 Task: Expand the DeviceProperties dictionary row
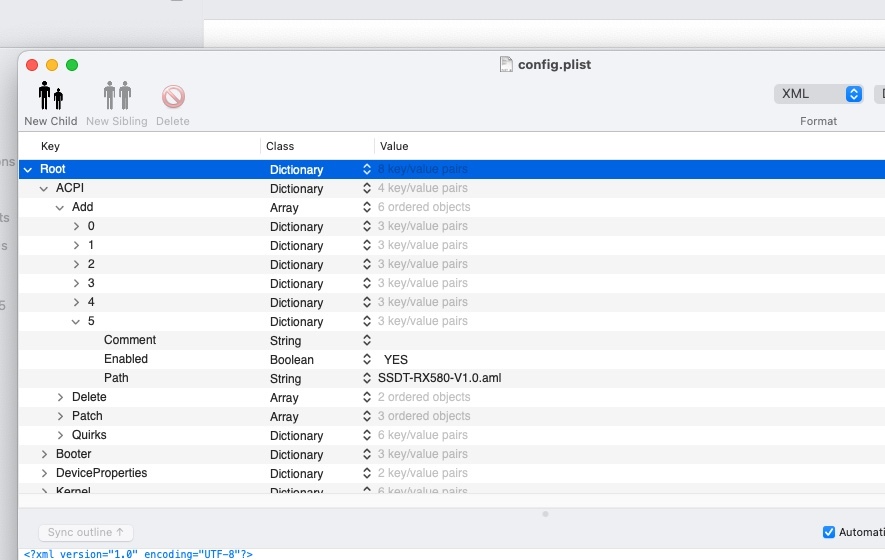point(45,473)
